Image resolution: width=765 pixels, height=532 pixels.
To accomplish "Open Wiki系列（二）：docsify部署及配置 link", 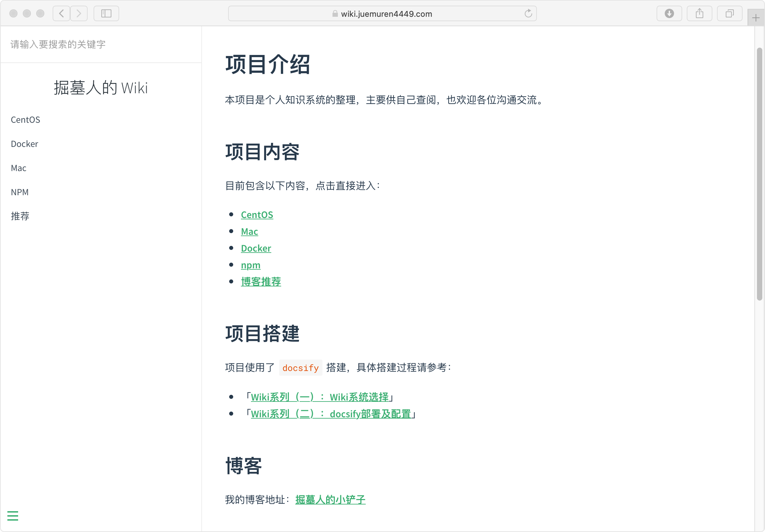I will [331, 414].
